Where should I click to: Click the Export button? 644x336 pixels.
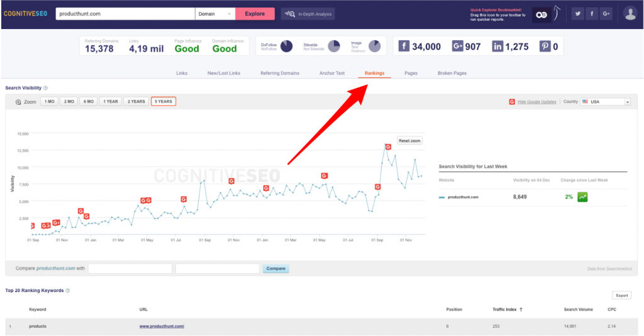pyautogui.click(x=621, y=295)
